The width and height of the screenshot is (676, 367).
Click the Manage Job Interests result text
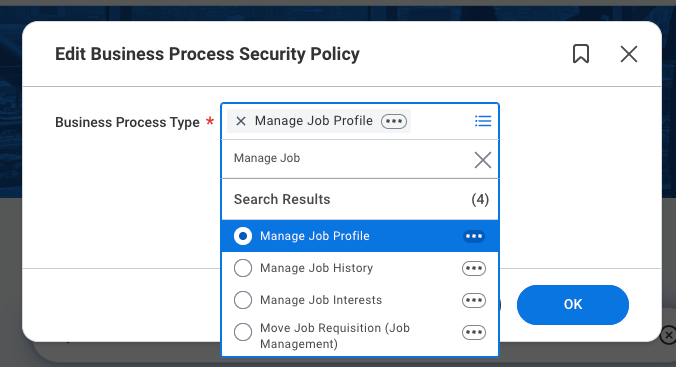[x=321, y=300]
